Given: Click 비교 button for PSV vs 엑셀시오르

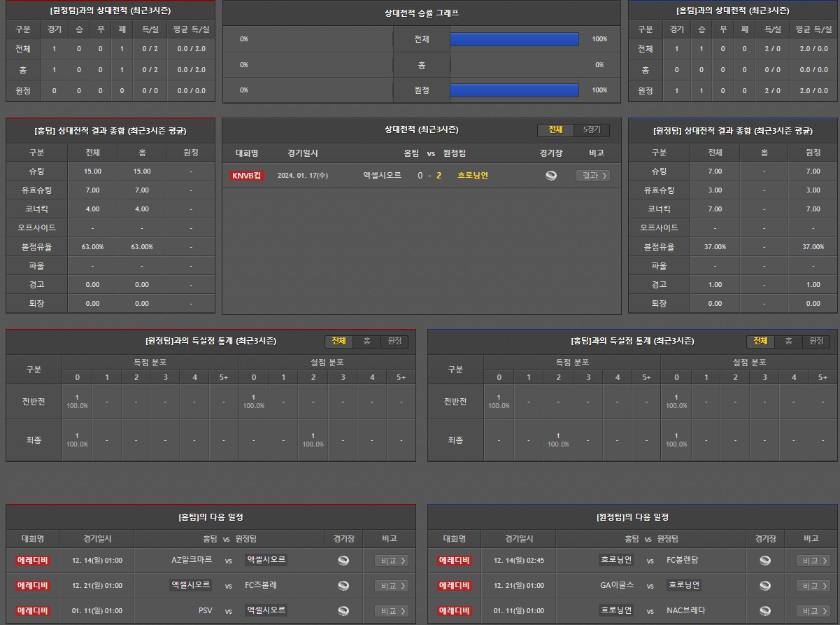Looking at the screenshot, I should point(391,611).
